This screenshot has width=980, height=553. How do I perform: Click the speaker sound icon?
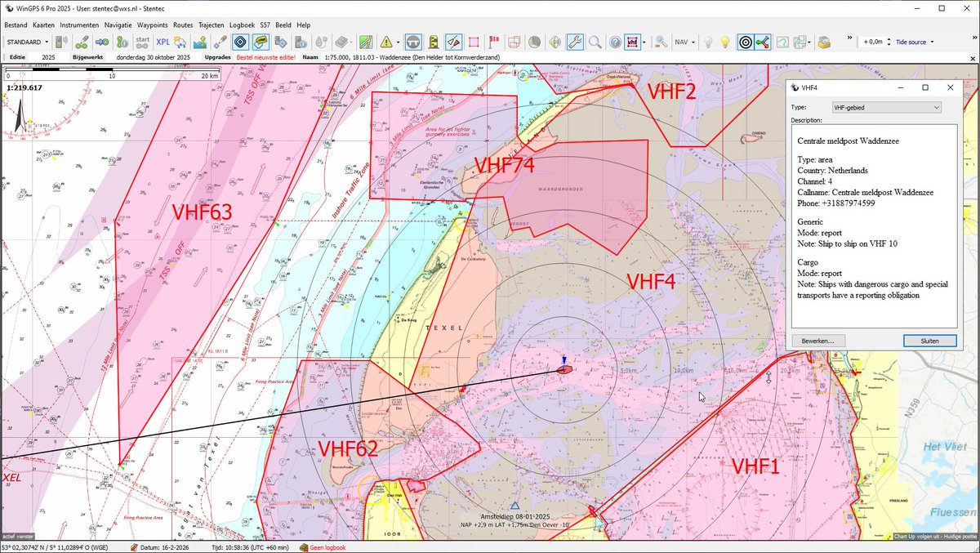(x=554, y=42)
